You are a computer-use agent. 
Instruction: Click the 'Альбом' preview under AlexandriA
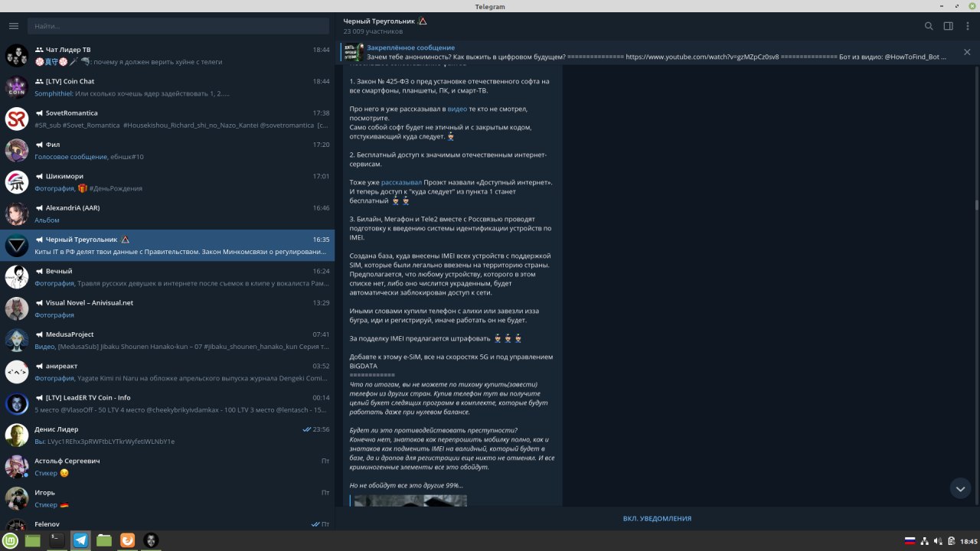[47, 220]
